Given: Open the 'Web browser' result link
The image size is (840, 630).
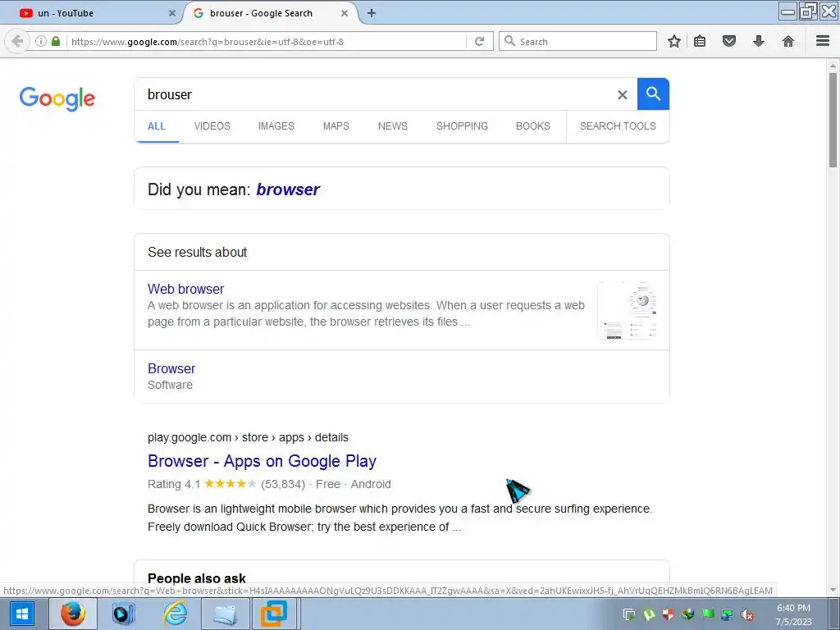Looking at the screenshot, I should [x=186, y=289].
